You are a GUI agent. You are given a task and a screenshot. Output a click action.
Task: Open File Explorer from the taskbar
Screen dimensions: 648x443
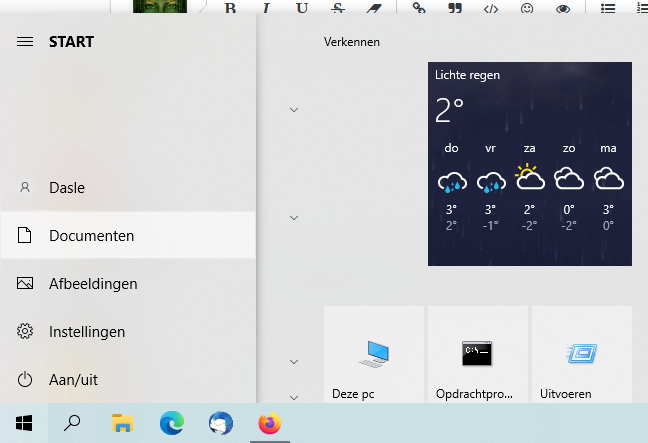[x=122, y=423]
